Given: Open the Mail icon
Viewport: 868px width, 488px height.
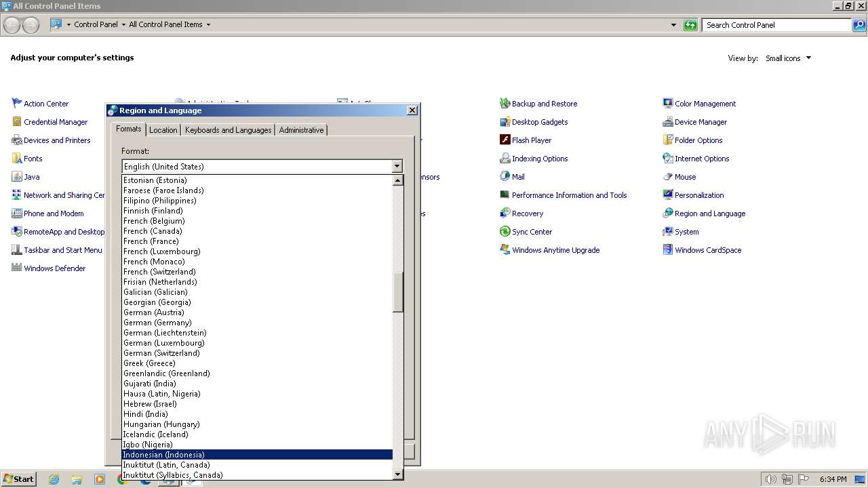Looking at the screenshot, I should tap(505, 177).
